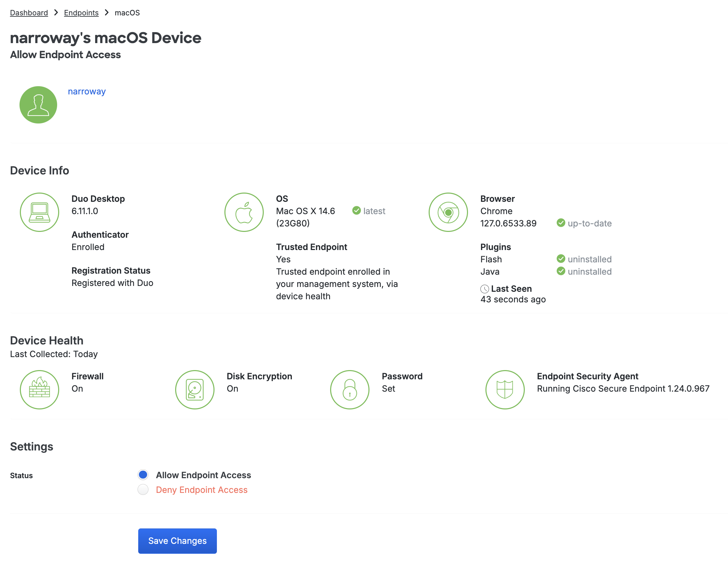Viewport: 728px width, 563px height.
Task: Click the Device Info section heading
Action: coord(39,170)
